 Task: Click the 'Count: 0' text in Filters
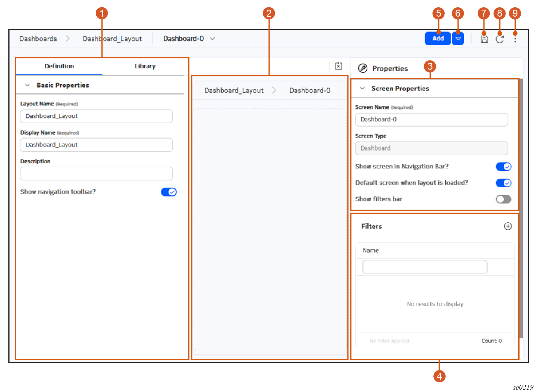click(x=491, y=341)
